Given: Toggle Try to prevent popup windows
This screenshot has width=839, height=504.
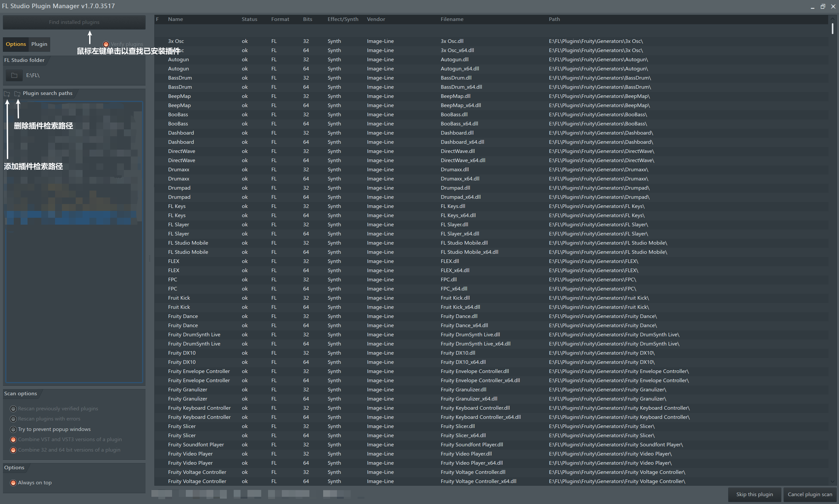Looking at the screenshot, I should (13, 429).
